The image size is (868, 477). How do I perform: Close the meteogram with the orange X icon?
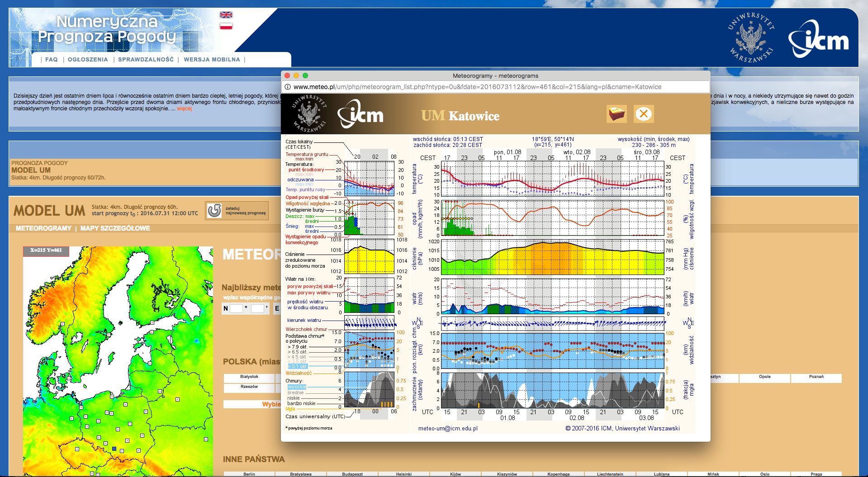click(644, 114)
